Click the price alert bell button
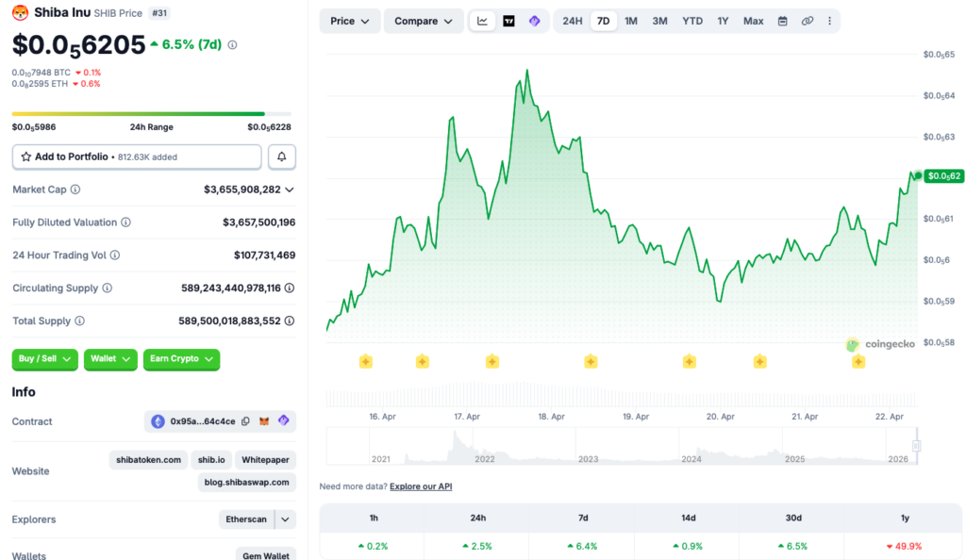Viewport: 966px width, 560px height. click(x=282, y=156)
